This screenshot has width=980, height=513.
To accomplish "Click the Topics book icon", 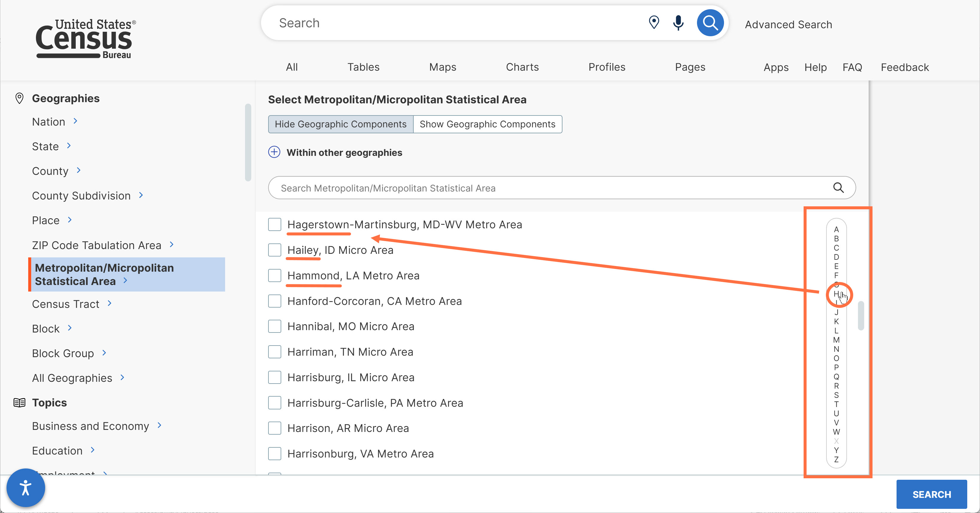I will (19, 402).
